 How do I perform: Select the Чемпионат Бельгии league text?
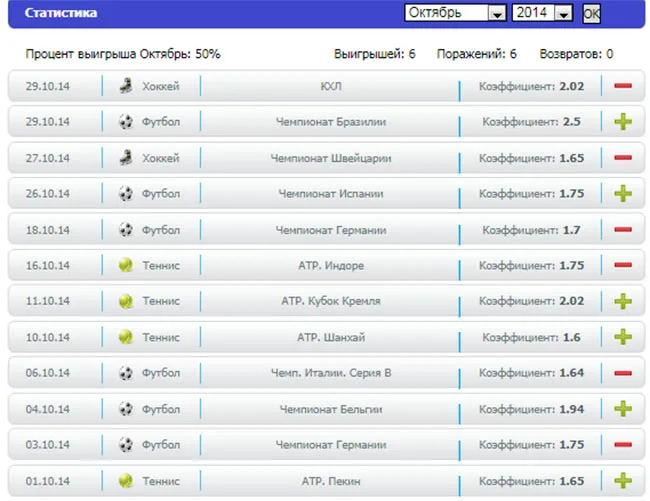[x=331, y=409]
